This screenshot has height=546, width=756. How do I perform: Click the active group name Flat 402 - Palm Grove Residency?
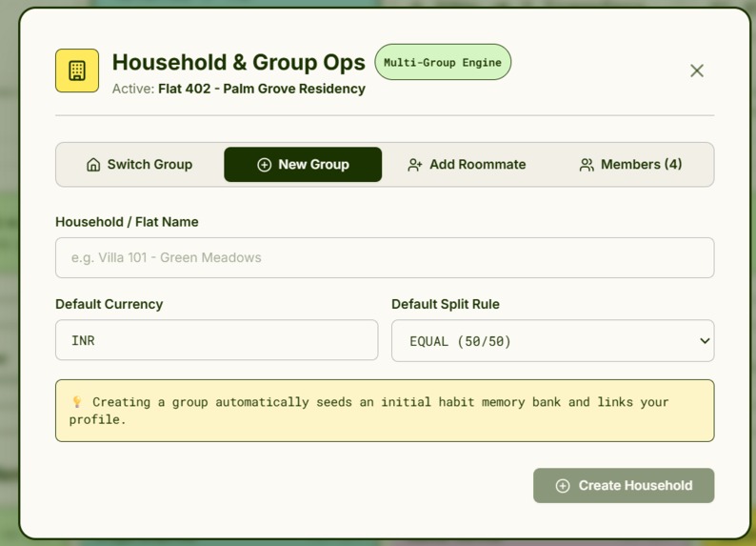pyautogui.click(x=262, y=89)
